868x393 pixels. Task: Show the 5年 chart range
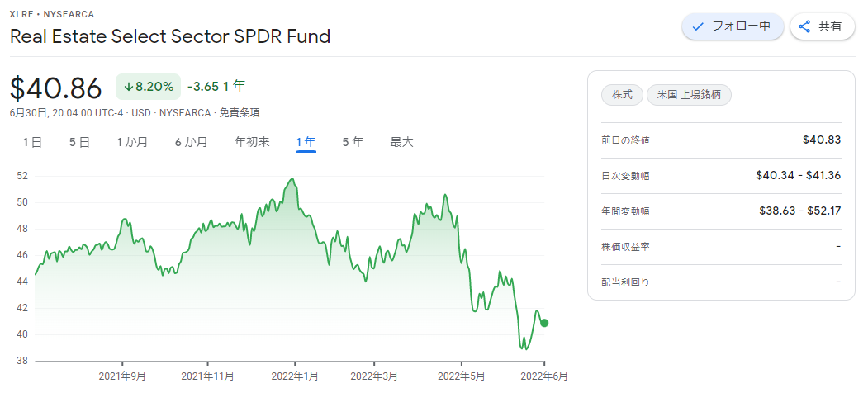pos(353,142)
